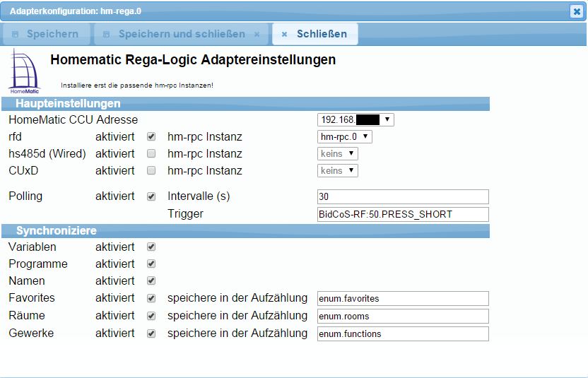Screen dimensions: 588x378
Task: Toggle the Programme sync checkbox
Action: 151,264
